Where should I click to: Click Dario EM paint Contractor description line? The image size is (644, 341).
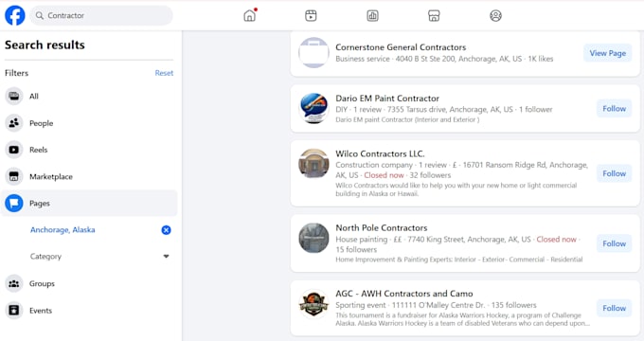point(407,119)
